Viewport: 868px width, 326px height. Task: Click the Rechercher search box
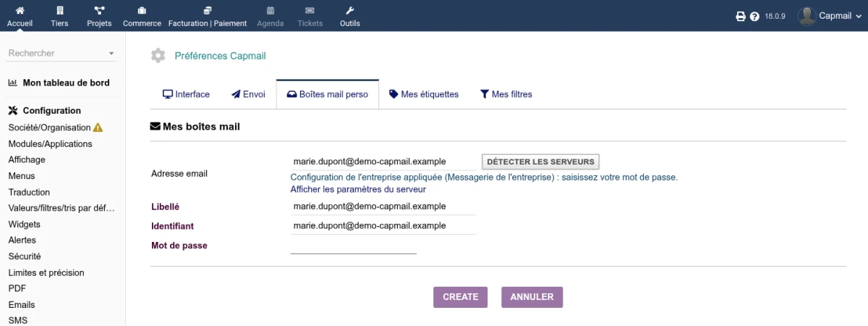point(62,53)
